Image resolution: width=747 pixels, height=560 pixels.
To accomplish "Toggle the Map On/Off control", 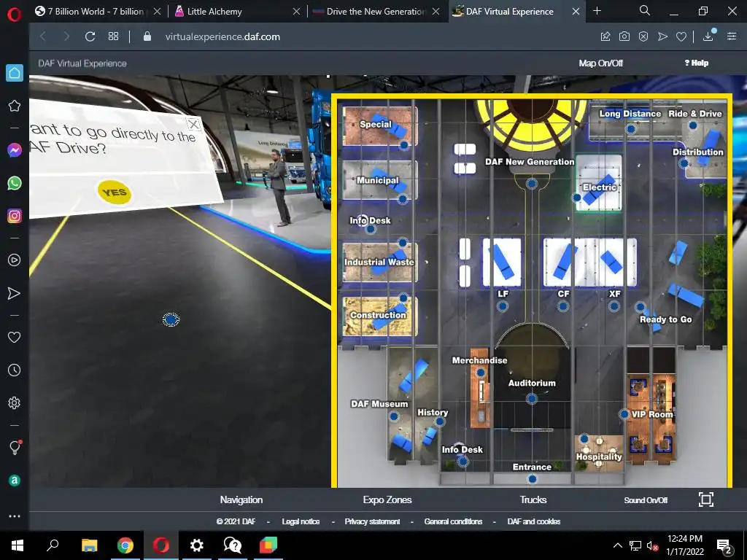I will pos(601,63).
